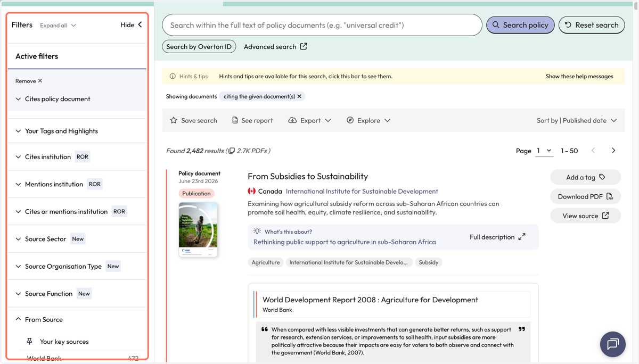The height and width of the screenshot is (364, 639).
Task: Open See report
Action: (x=252, y=120)
